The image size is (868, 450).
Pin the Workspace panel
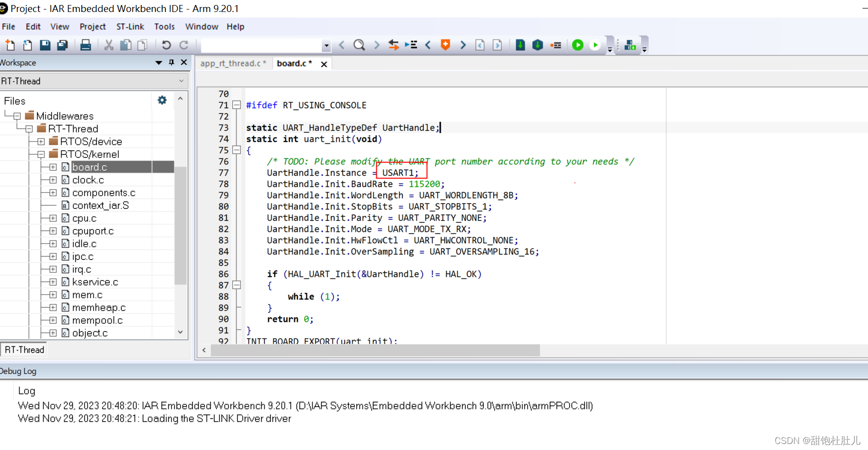(171, 62)
